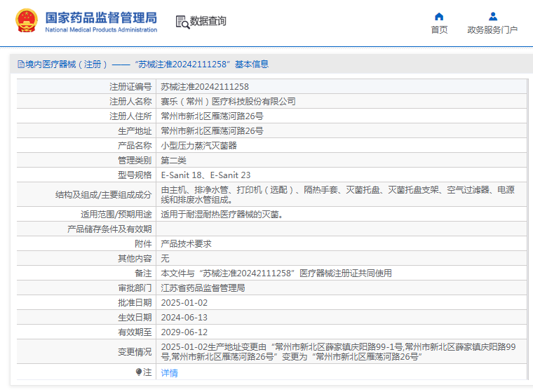
Task: Click the 产品名称 label cell
Action: [86, 146]
